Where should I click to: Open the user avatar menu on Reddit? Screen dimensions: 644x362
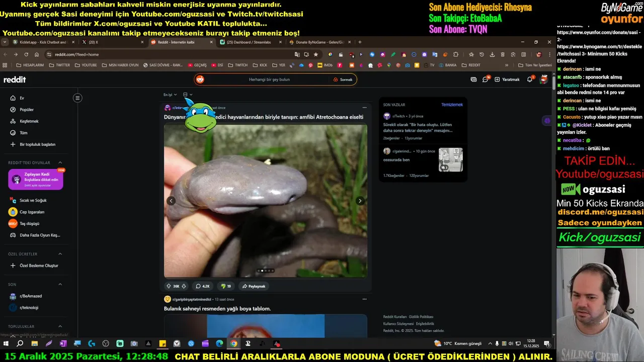pyautogui.click(x=543, y=79)
